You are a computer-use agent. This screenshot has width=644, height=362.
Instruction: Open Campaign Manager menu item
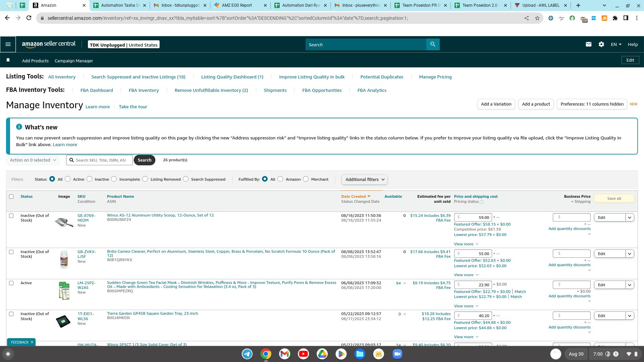[74, 61]
